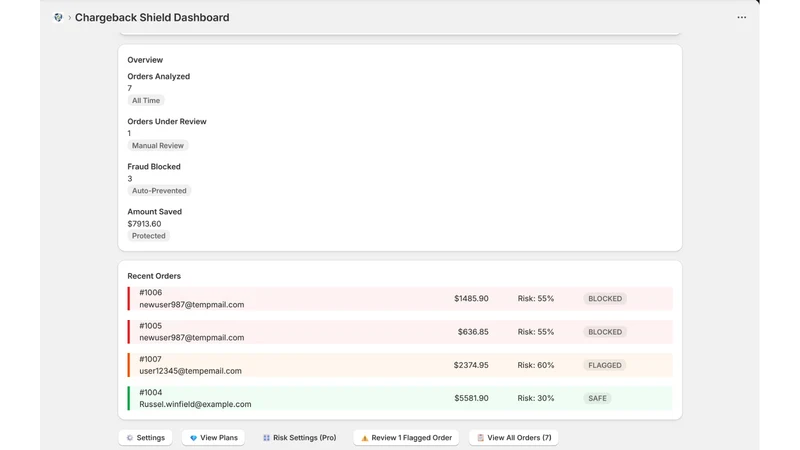Click the SAFE badge on order #1004
This screenshot has width=800, height=450.
coord(597,398)
